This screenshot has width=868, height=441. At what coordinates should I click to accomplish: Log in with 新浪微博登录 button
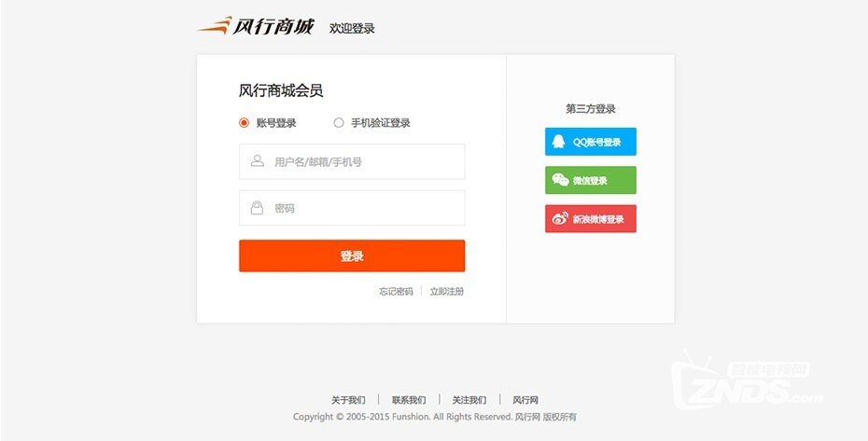tap(591, 218)
